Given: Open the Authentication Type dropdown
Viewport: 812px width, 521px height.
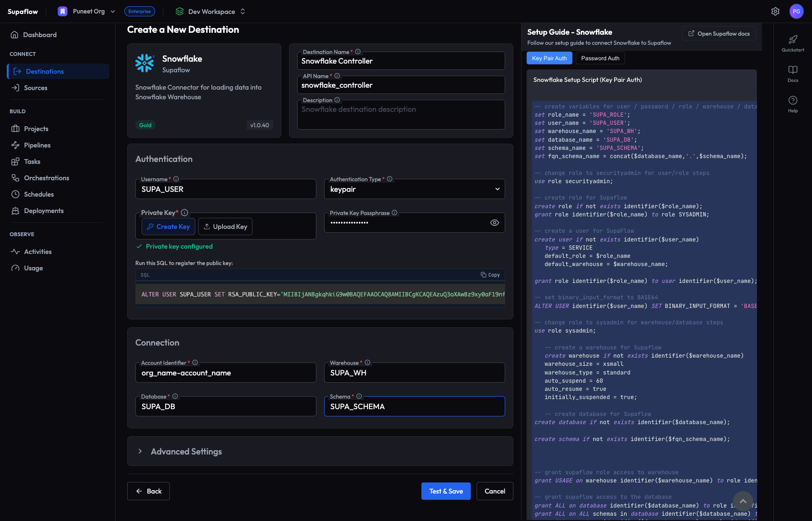Looking at the screenshot, I should click(x=497, y=189).
